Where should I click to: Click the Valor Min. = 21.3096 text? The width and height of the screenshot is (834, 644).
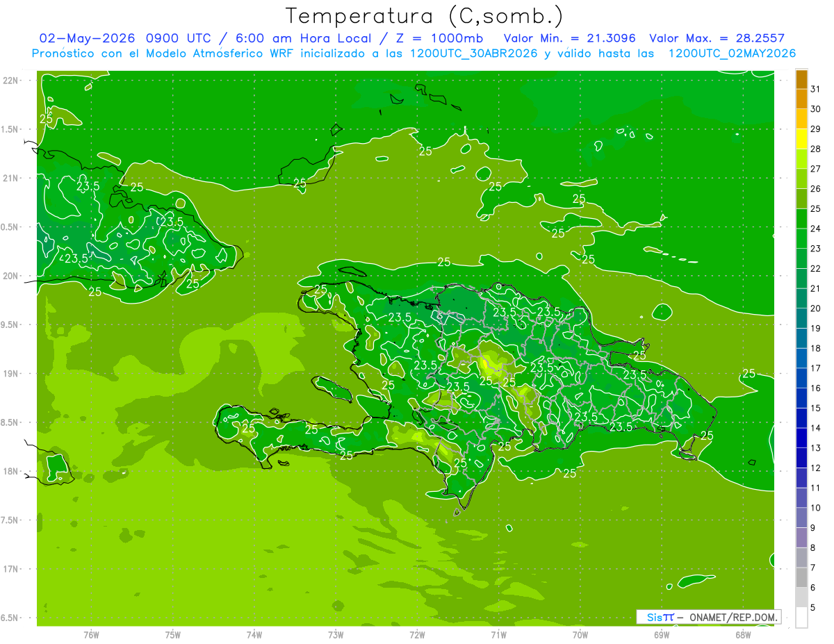569,38
